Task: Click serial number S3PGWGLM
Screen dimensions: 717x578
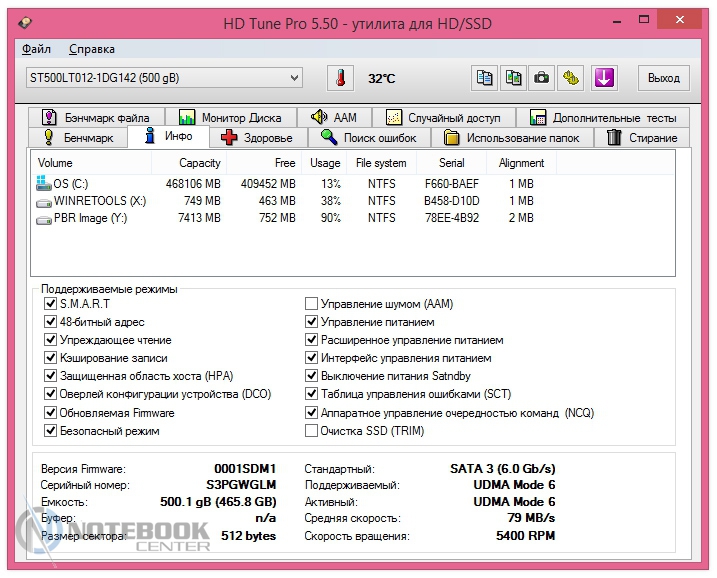Action: pos(241,485)
